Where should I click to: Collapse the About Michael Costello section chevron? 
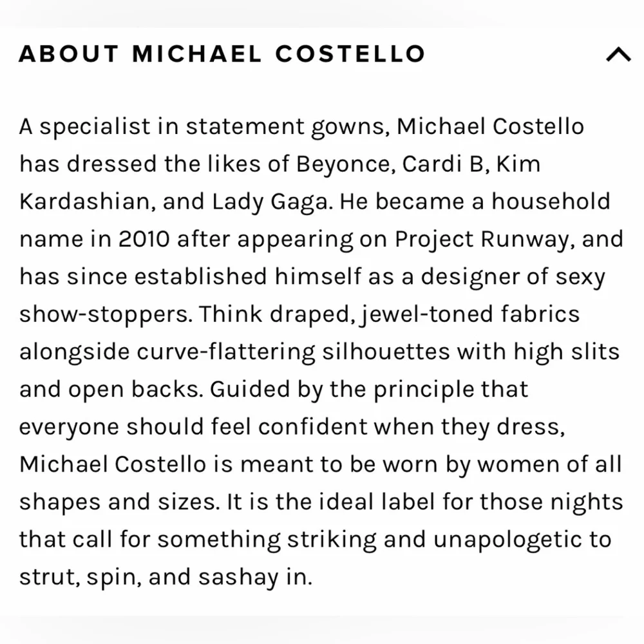(618, 55)
